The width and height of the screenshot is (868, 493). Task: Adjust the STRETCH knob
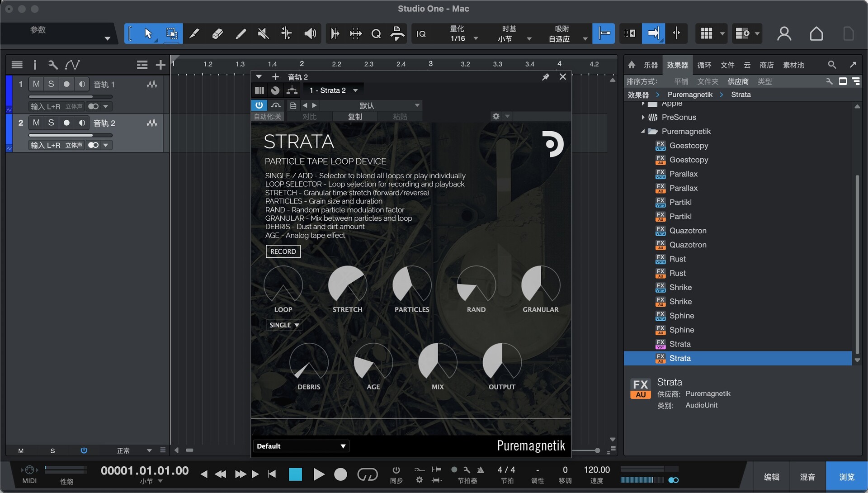(347, 284)
